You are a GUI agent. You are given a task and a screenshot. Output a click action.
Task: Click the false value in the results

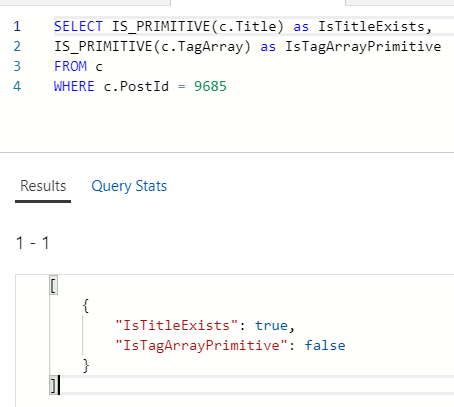coord(325,345)
